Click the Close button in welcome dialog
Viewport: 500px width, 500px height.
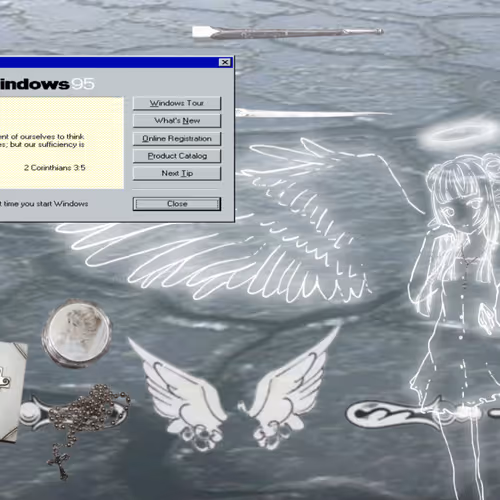tap(177, 204)
